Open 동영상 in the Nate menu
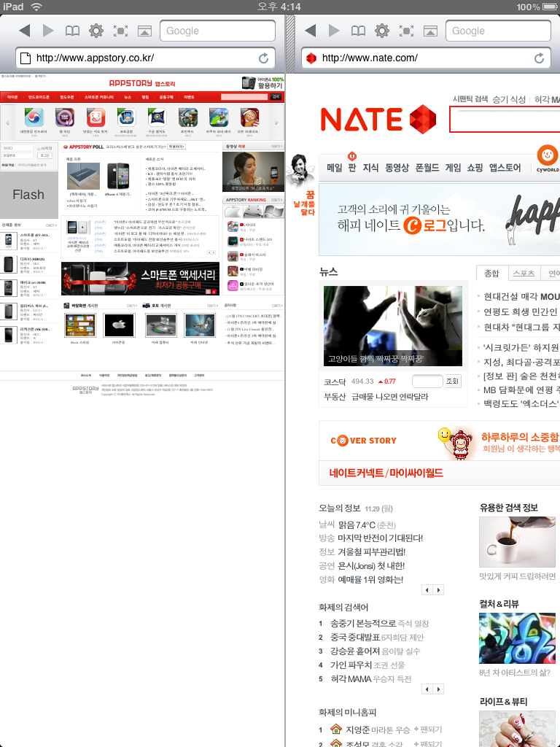The width and height of the screenshot is (560, 747). coord(397,168)
